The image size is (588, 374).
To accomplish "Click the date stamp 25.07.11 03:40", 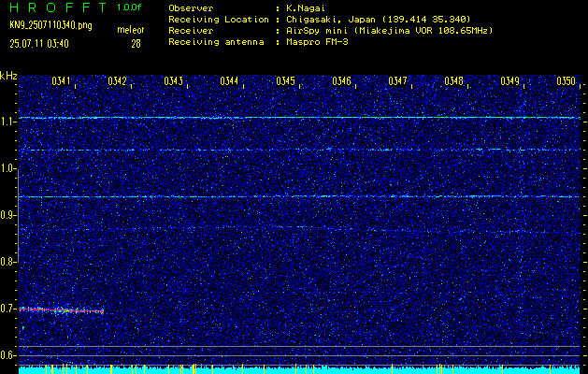I will 39,44.
